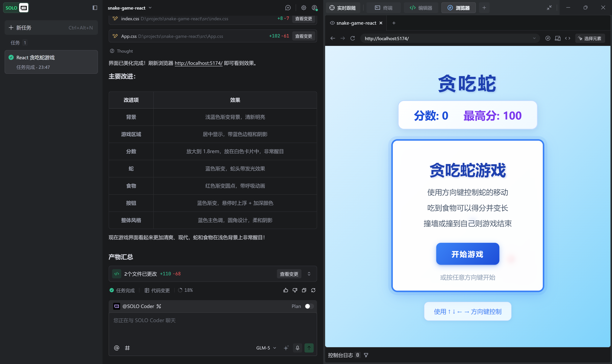Collapse the left sidebar panel icon
The image size is (612, 364).
click(x=95, y=8)
